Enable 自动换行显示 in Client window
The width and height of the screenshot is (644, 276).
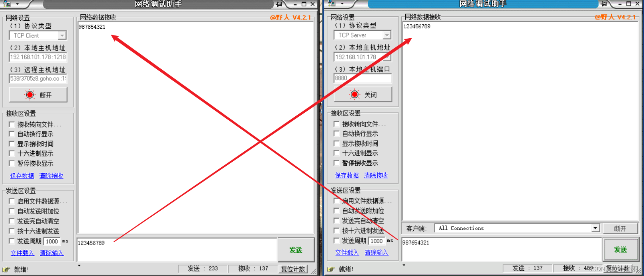(12, 134)
